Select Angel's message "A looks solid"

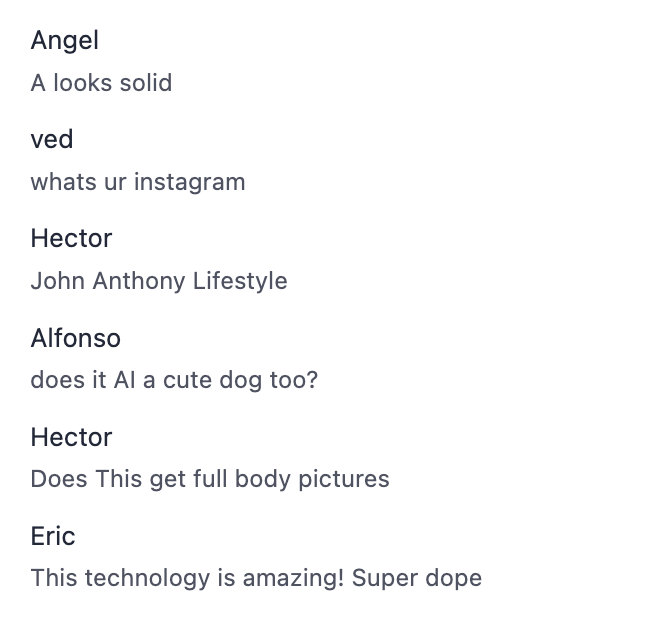click(101, 82)
